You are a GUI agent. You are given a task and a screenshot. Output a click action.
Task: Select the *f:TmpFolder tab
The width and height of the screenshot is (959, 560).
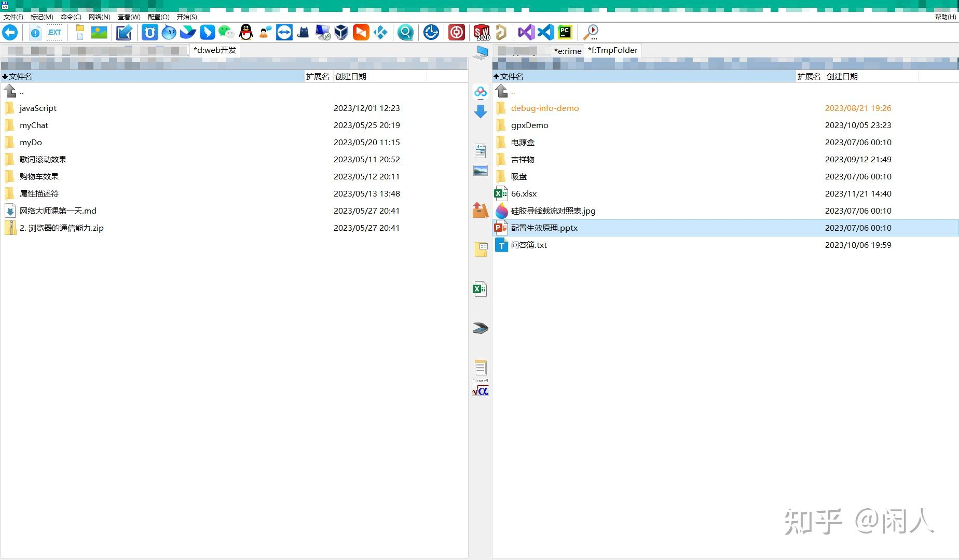[x=613, y=50]
